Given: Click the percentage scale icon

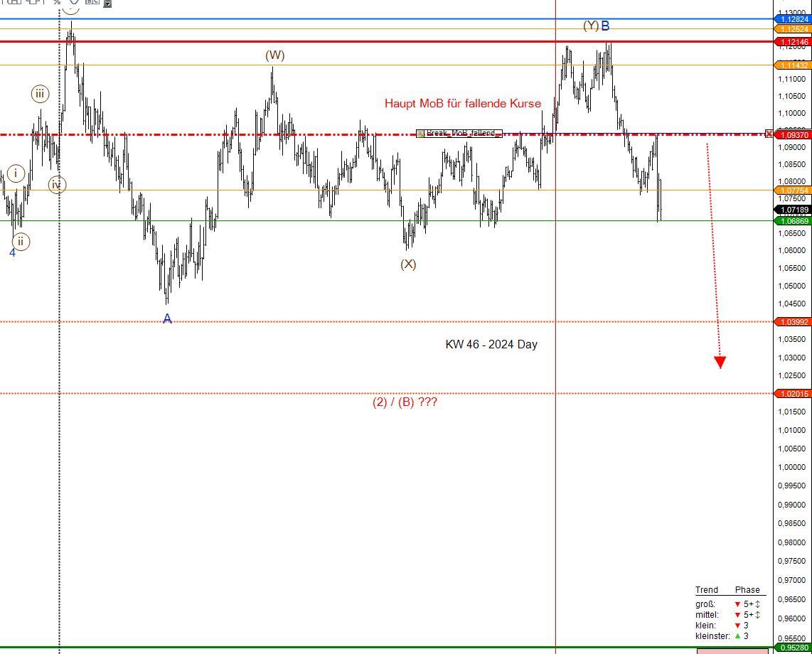Looking at the screenshot, I should pos(57,4).
